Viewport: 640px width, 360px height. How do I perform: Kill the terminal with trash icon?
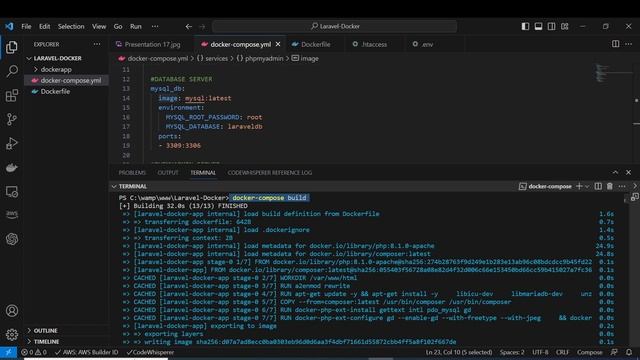(x=610, y=186)
